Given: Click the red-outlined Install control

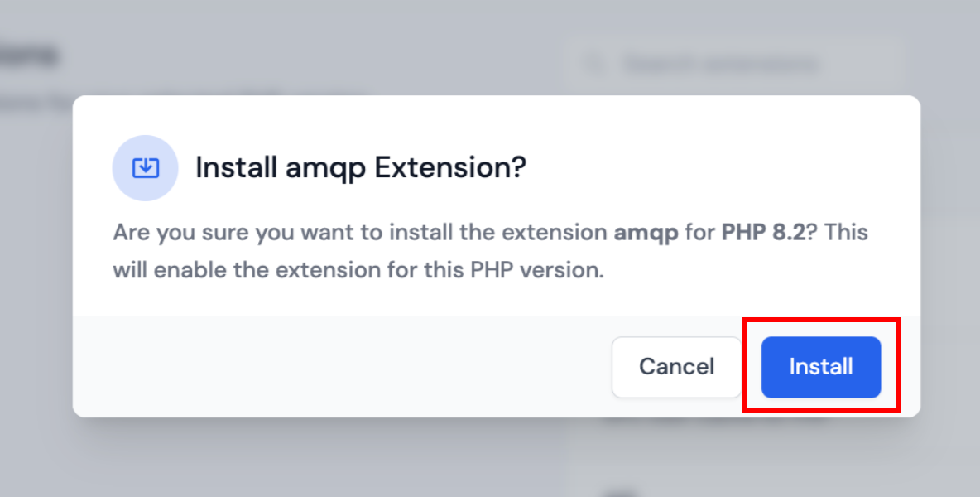Looking at the screenshot, I should click(x=820, y=367).
